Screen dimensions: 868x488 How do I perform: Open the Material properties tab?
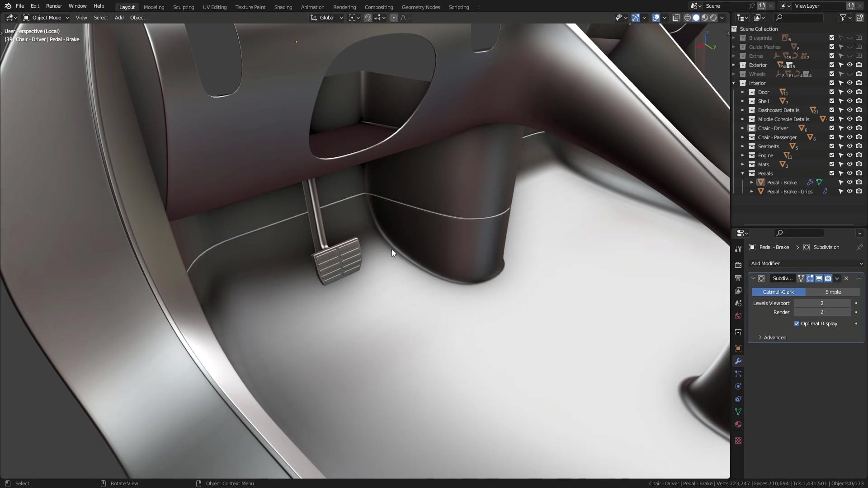(x=738, y=424)
